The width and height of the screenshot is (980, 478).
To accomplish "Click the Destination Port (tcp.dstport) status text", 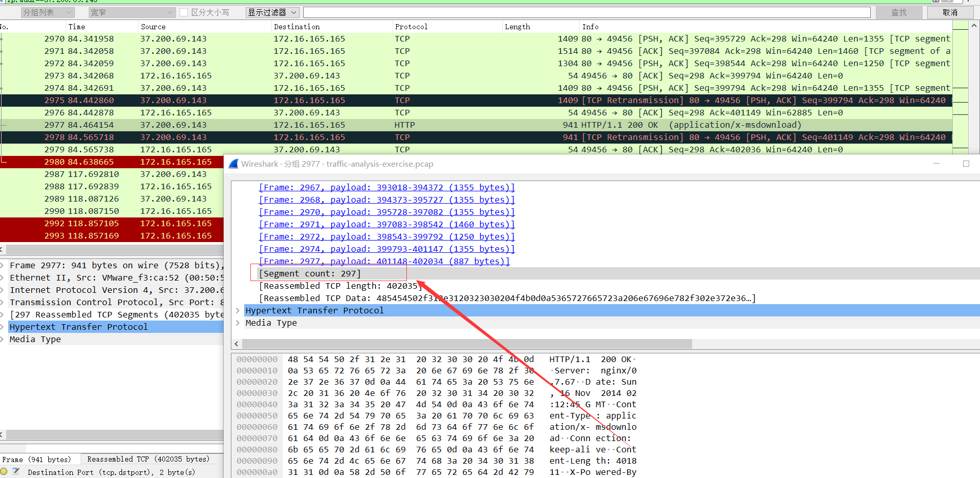I will tap(111, 472).
